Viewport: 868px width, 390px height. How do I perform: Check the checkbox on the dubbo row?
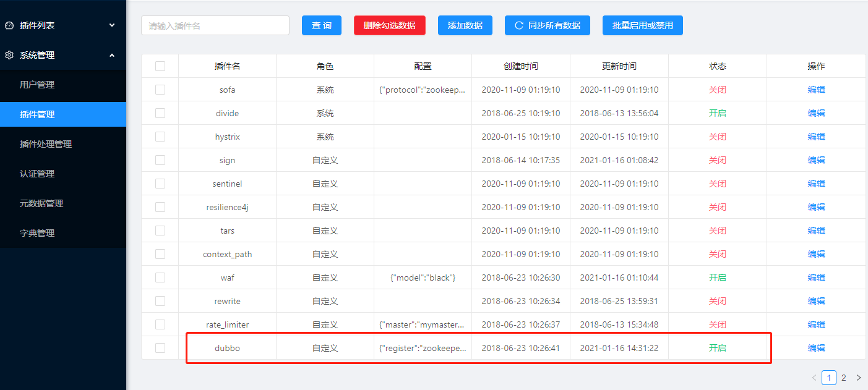pos(160,347)
